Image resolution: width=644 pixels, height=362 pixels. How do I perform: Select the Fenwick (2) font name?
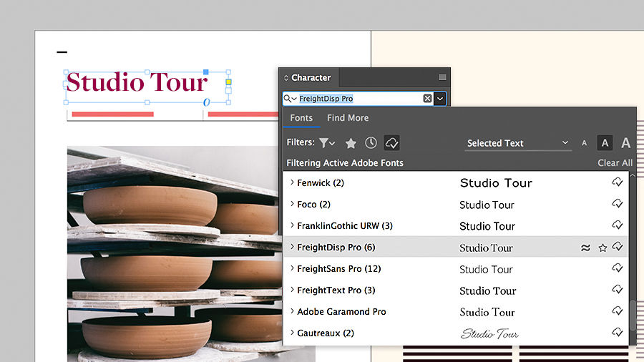click(x=321, y=183)
